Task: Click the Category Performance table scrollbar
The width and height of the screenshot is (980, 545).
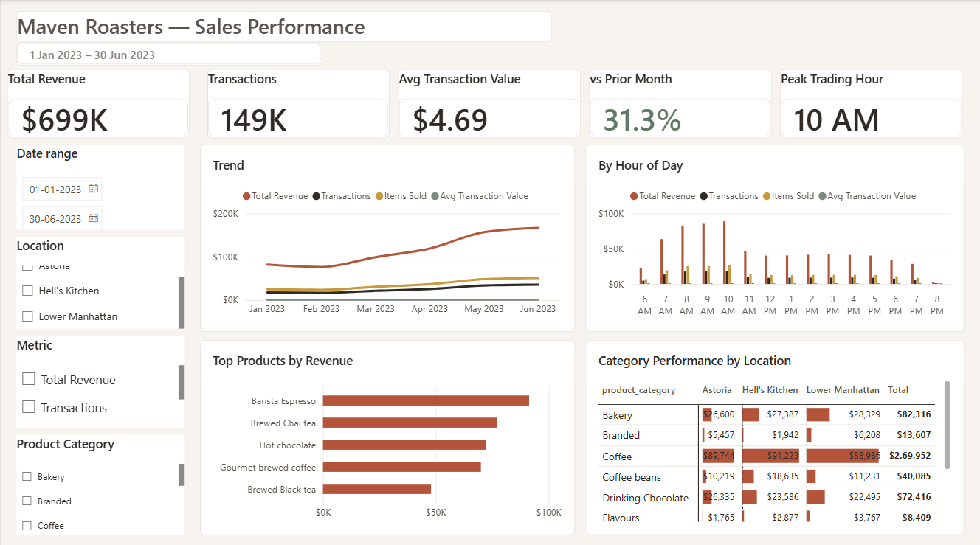Action: click(948, 425)
